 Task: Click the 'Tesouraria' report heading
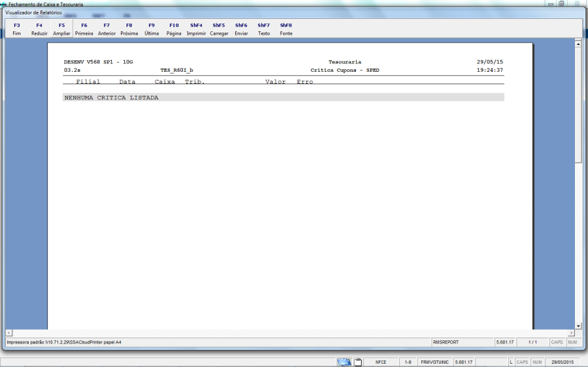point(344,62)
